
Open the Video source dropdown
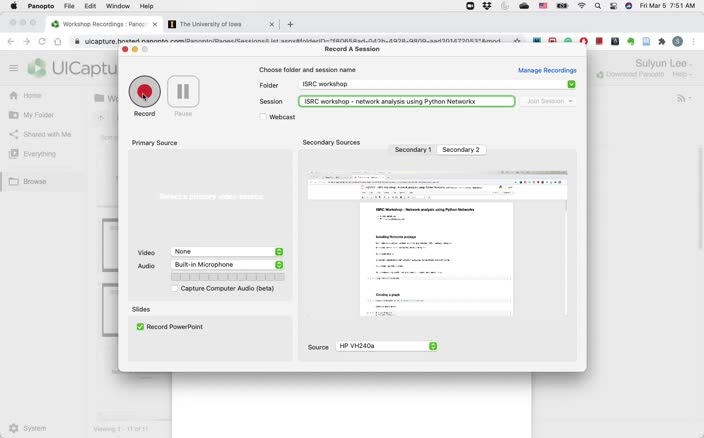pos(227,252)
